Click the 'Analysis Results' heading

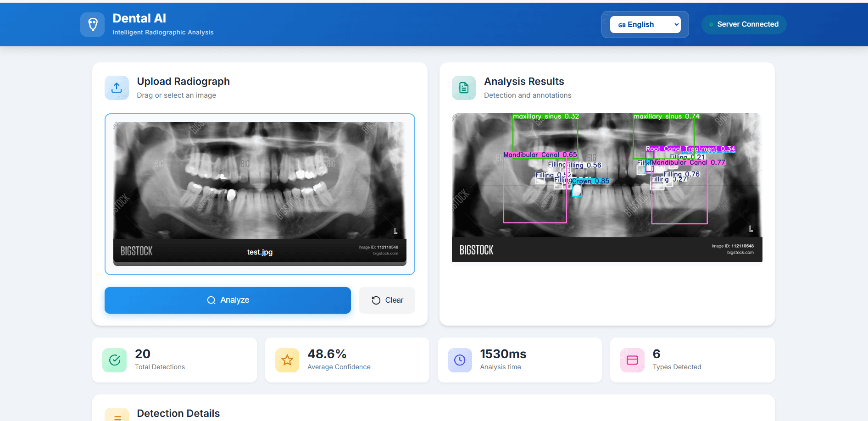[x=524, y=81]
